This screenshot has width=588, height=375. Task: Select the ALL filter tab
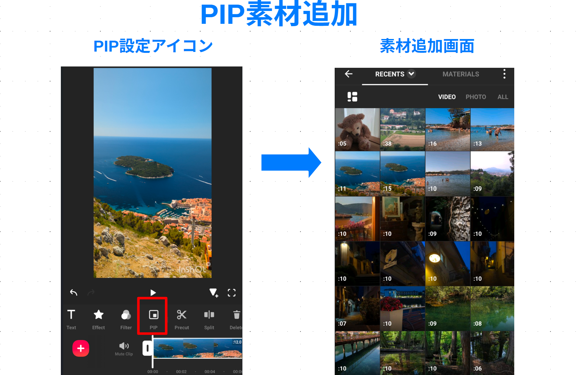503,97
